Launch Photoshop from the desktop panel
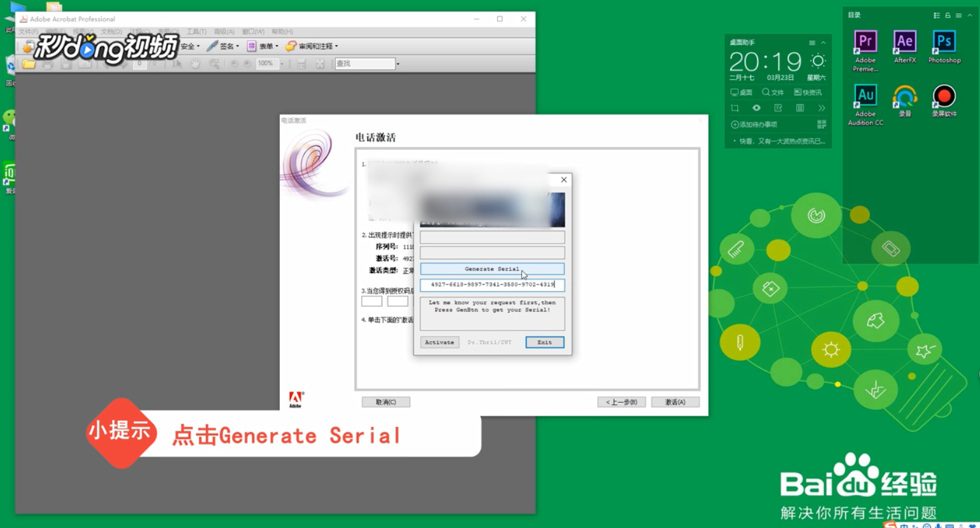Screen dimensions: 980x528 [944, 43]
